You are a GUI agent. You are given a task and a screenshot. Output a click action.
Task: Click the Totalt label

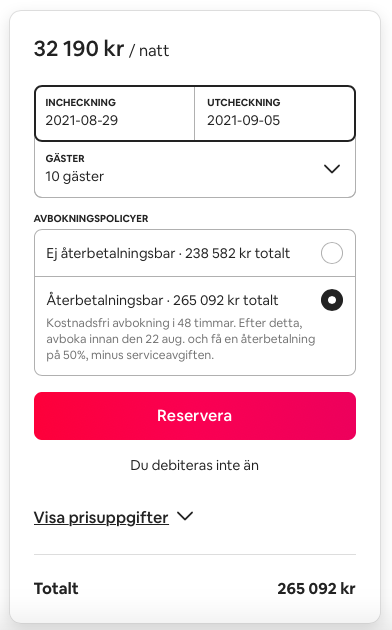click(x=56, y=589)
